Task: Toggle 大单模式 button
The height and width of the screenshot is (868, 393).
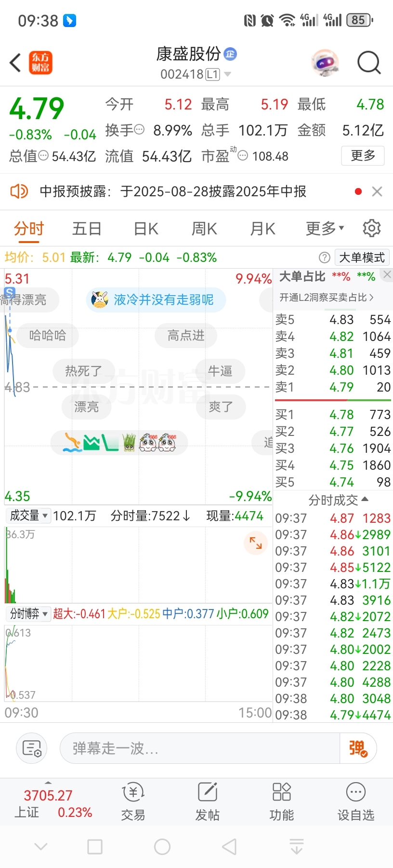Action: [x=362, y=258]
